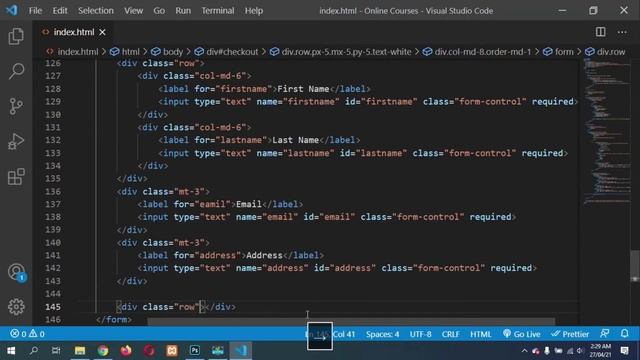
Task: Open Opera from taskbar
Action: pyautogui.click(x=149, y=351)
